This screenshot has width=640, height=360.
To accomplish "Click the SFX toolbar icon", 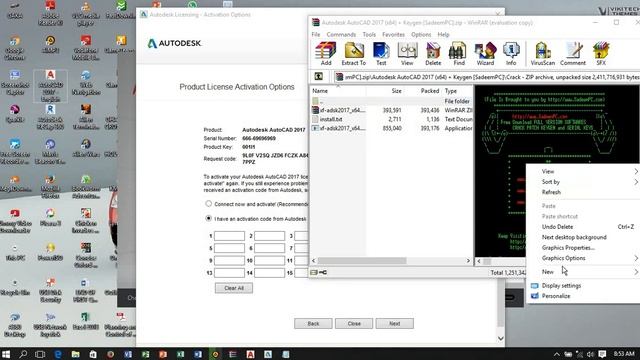I will tap(601, 53).
